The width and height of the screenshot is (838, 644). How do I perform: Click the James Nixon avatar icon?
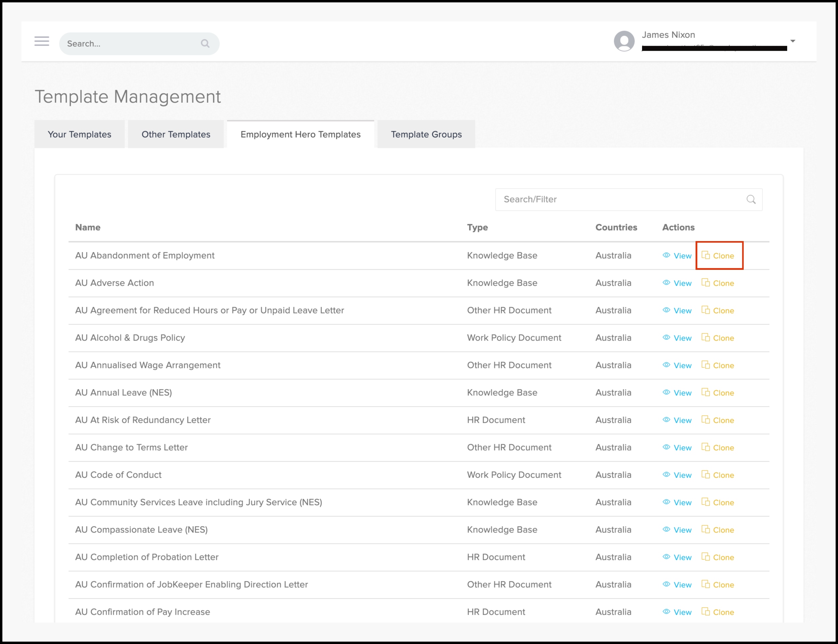coord(624,41)
